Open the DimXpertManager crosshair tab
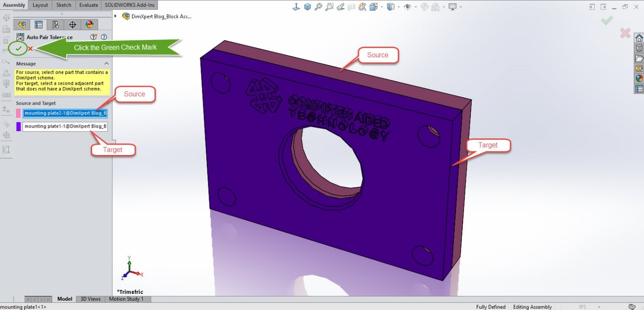 pos(73,25)
